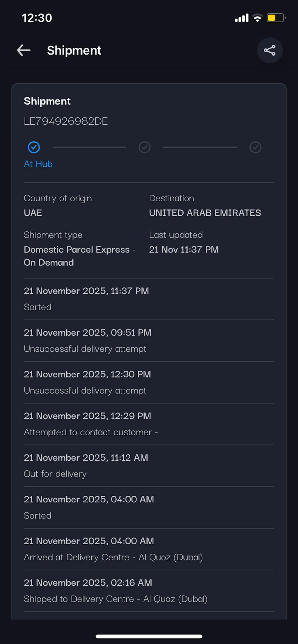Tap Arrived at Delivery Centre entry
Image resolution: width=298 pixels, height=644 pixels.
(113, 549)
